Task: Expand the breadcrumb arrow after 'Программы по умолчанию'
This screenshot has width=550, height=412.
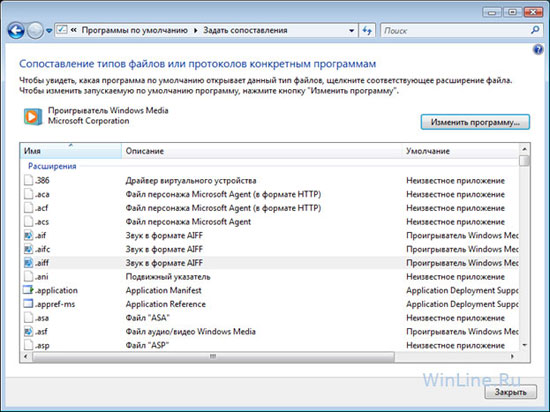Action: click(x=196, y=31)
